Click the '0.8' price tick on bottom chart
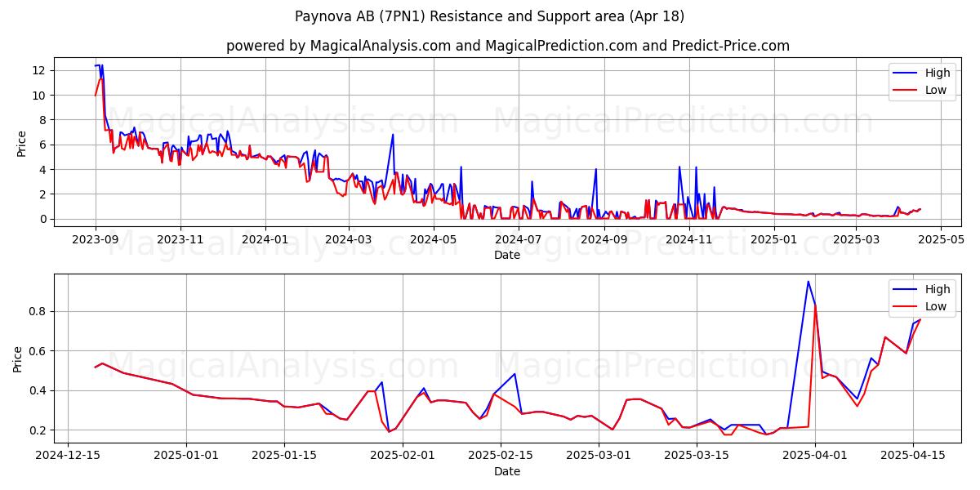Viewport: 980px width, 490px height. coord(37,311)
